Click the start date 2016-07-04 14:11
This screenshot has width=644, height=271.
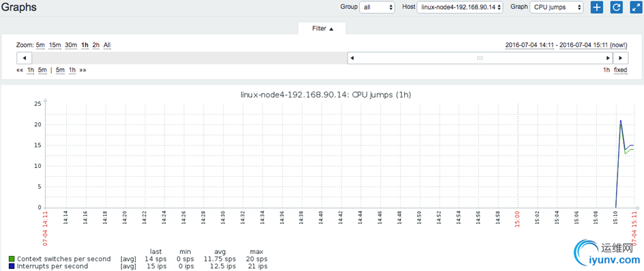[530, 45]
